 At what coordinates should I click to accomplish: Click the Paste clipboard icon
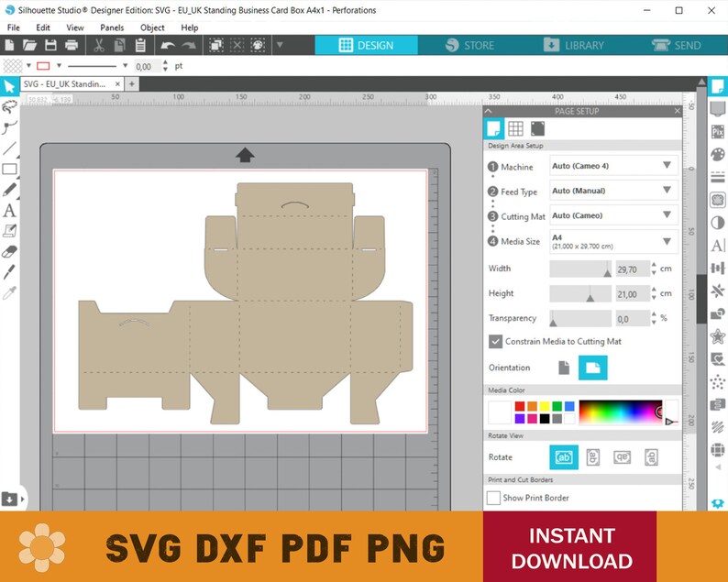click(140, 45)
